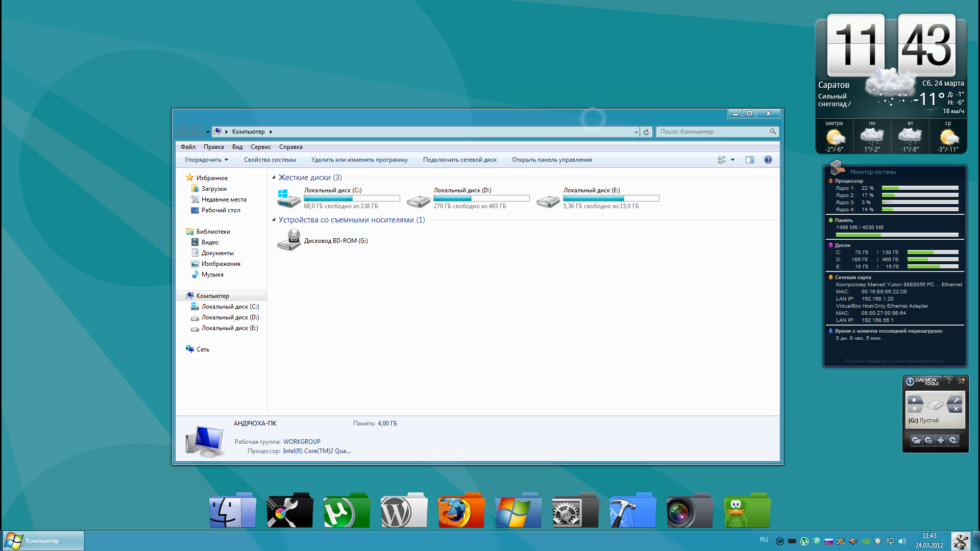This screenshot has height=551, width=980.
Task: Click the Daemon Tools mount play button
Action: coord(915,400)
